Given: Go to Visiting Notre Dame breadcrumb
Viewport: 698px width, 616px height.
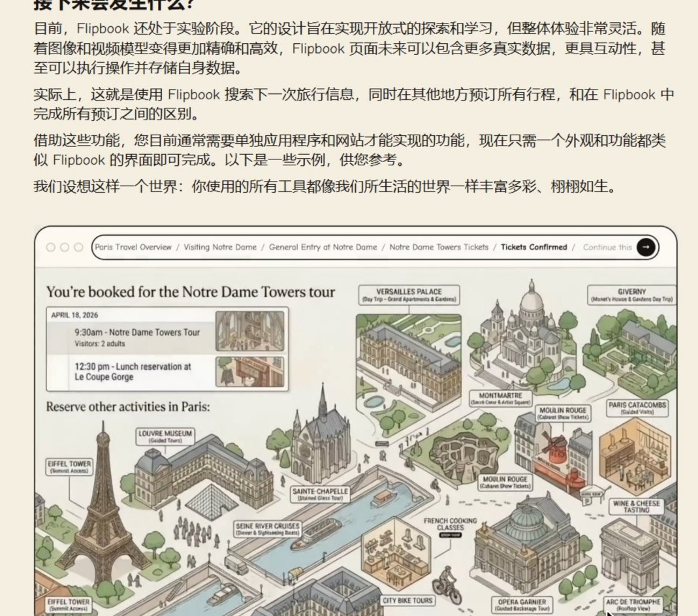Looking at the screenshot, I should point(220,247).
